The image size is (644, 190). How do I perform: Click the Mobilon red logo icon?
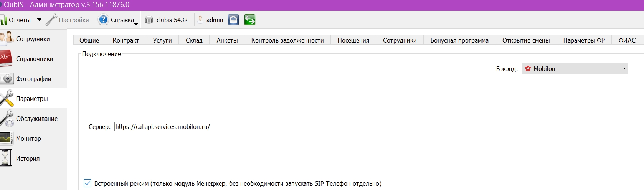coord(528,69)
